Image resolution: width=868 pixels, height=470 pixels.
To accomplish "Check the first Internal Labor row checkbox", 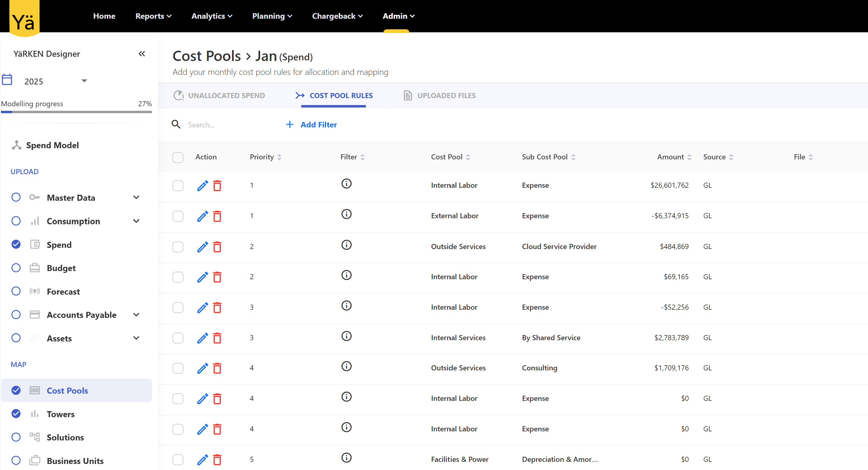I will pos(178,186).
